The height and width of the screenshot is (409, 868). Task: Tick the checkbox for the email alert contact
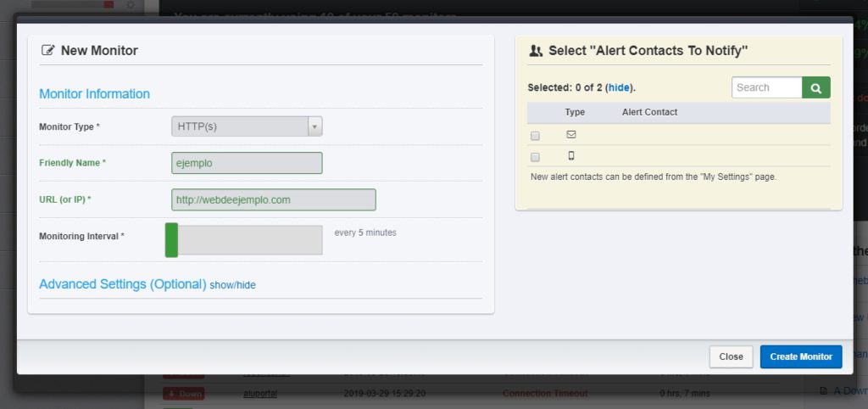point(535,136)
